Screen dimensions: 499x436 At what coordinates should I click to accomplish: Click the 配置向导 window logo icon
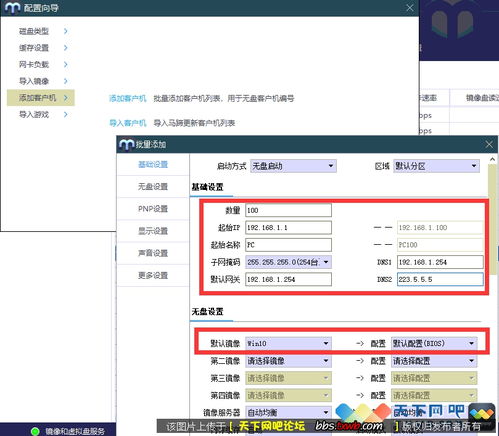click(x=13, y=8)
